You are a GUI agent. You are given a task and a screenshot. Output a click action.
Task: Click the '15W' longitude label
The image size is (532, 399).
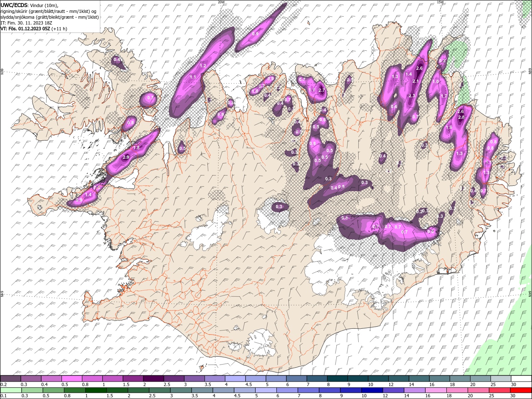click(440, 2)
